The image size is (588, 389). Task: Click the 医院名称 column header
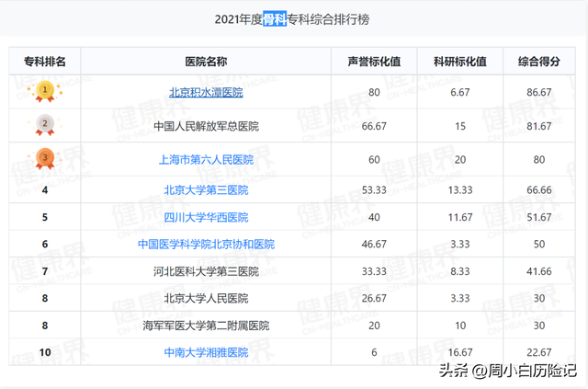206,62
